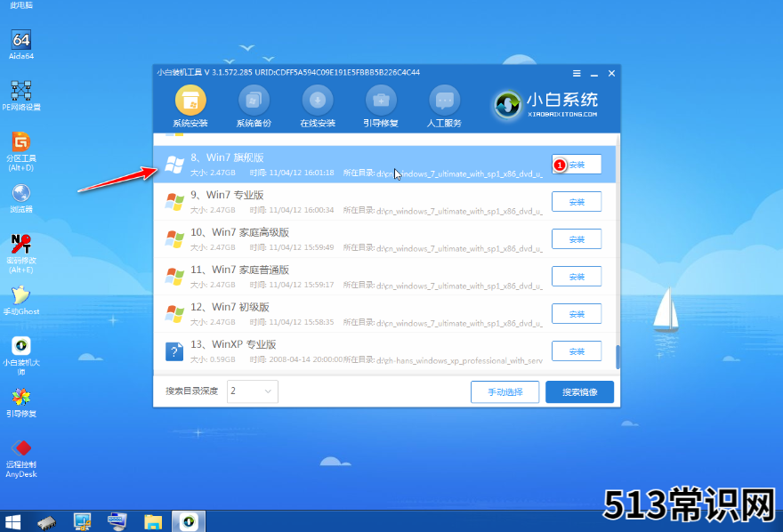
Task: Select the row 8、Win7 旗舰版
Action: 384,165
